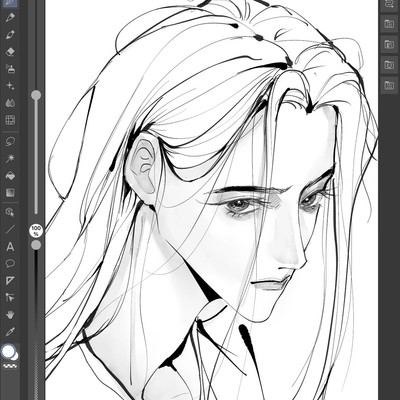The width and height of the screenshot is (400, 400).
Task: Open the third material folder on right panel
Action: tap(389, 65)
